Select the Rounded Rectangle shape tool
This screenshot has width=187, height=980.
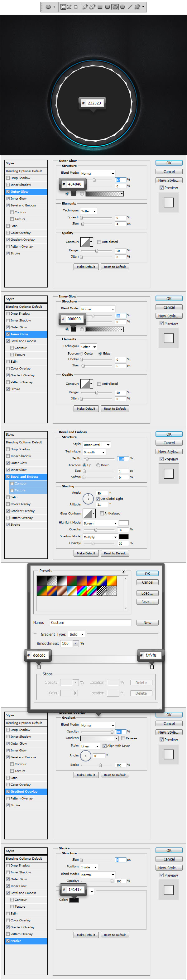tap(108, 7)
